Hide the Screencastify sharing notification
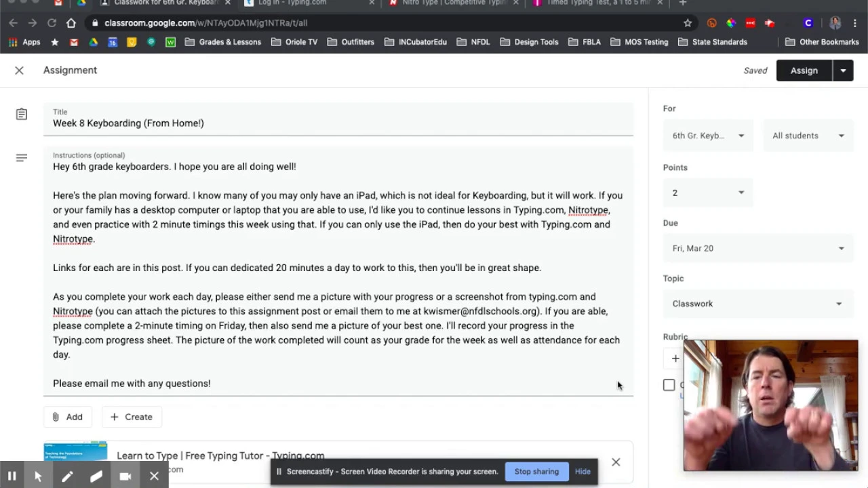Viewport: 868px width, 488px height. 583,472
